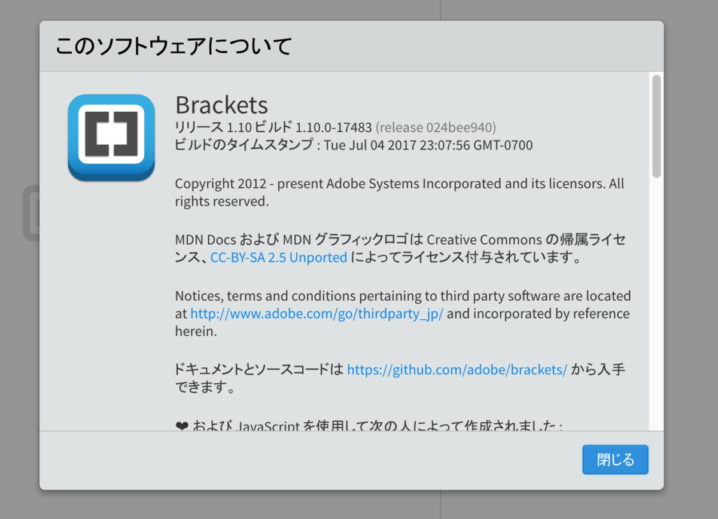718x519 pixels.
Task: Open the CC-BY-SA 2.5 Unported license link
Action: coord(278,257)
